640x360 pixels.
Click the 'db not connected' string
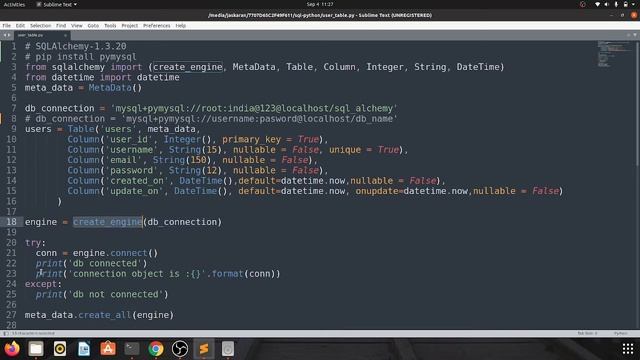click(x=118, y=294)
